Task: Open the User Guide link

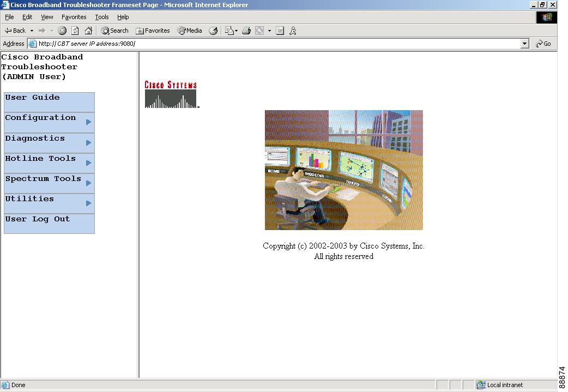Action: (49, 102)
